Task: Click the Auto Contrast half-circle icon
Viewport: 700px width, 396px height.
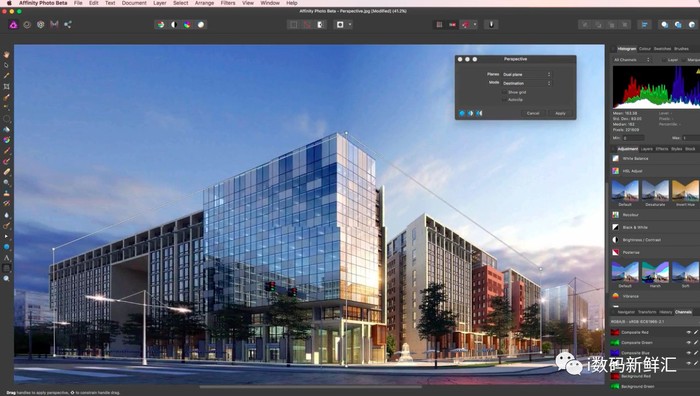Action: [174, 25]
